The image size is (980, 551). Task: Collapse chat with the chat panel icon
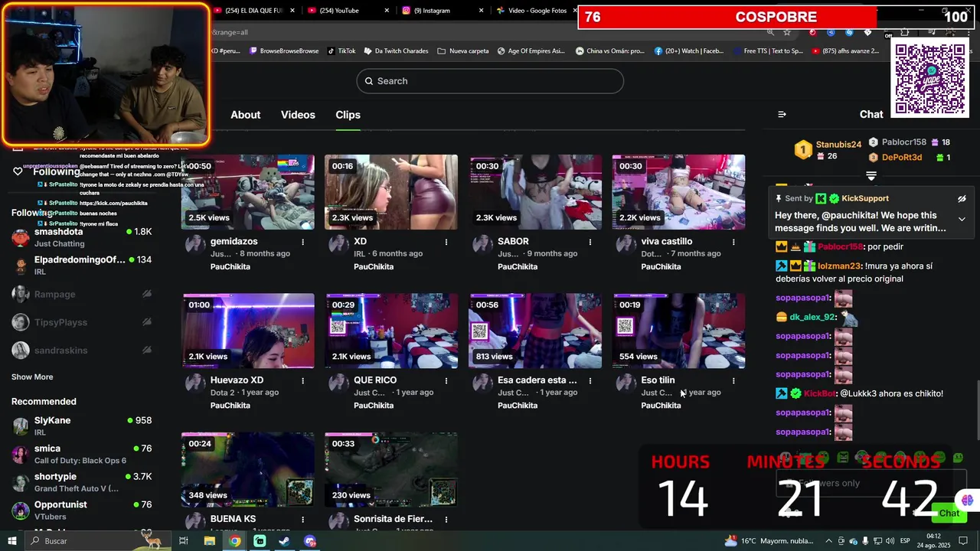[x=782, y=114]
